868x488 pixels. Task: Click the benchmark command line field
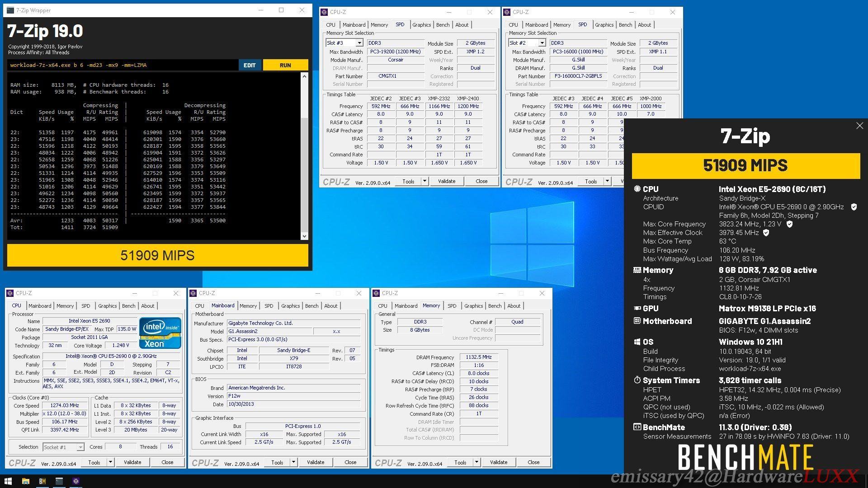coord(123,65)
